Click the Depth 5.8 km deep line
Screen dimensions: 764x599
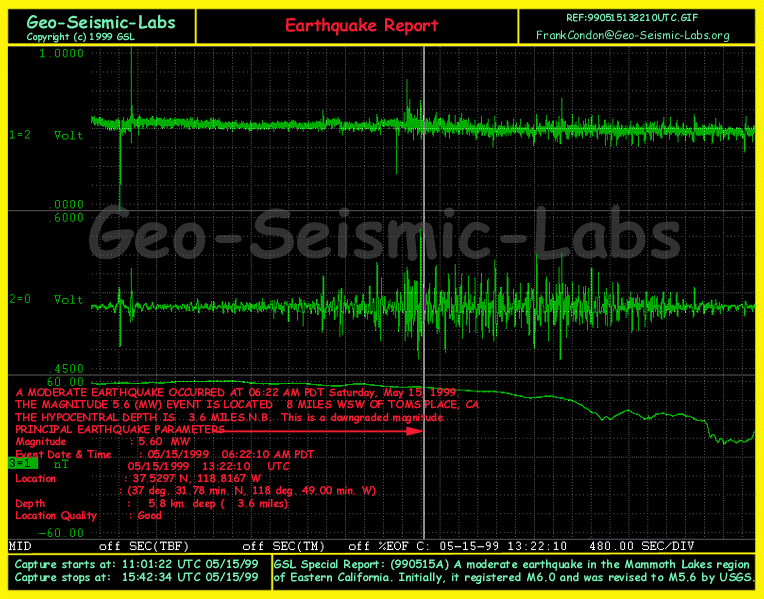[152, 503]
